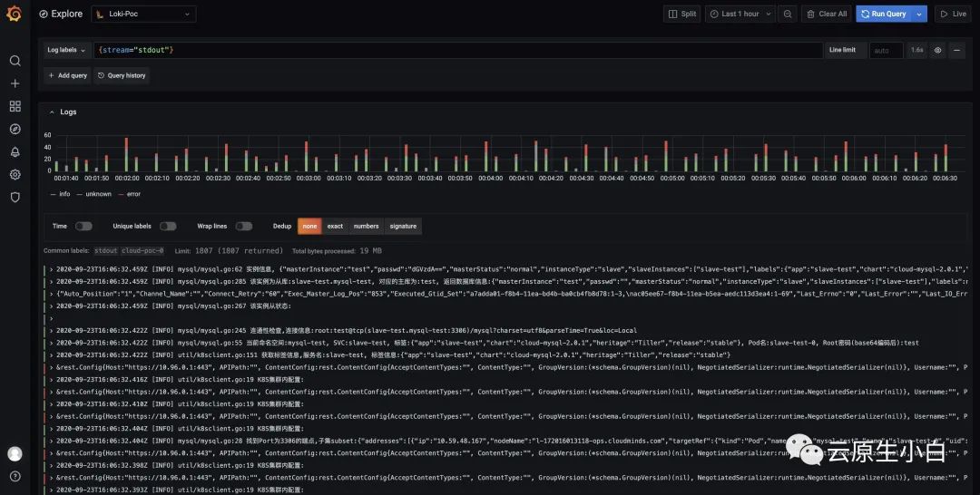This screenshot has height=495, width=980.
Task: Enable the Unique labels switch
Action: 168,226
